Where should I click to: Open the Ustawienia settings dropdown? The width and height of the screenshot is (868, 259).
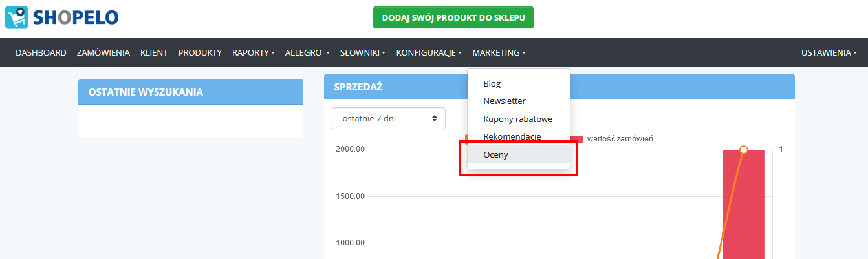click(x=829, y=52)
